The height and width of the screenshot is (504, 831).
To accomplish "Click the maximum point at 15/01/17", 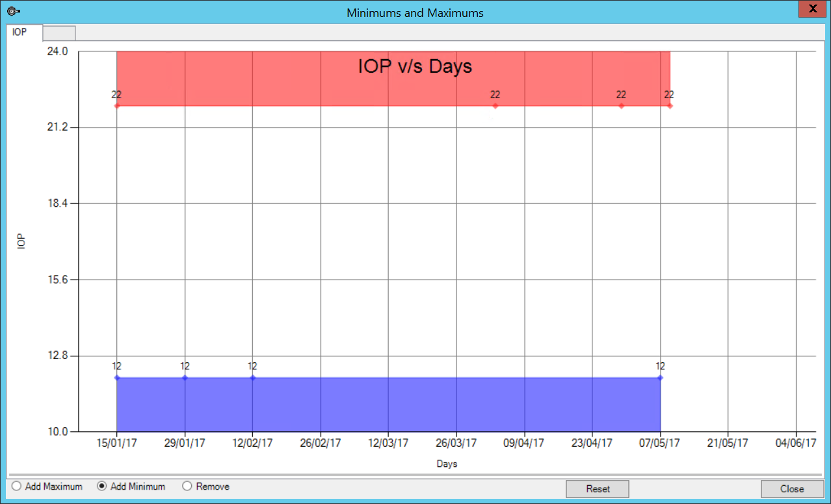I will pos(117,105).
